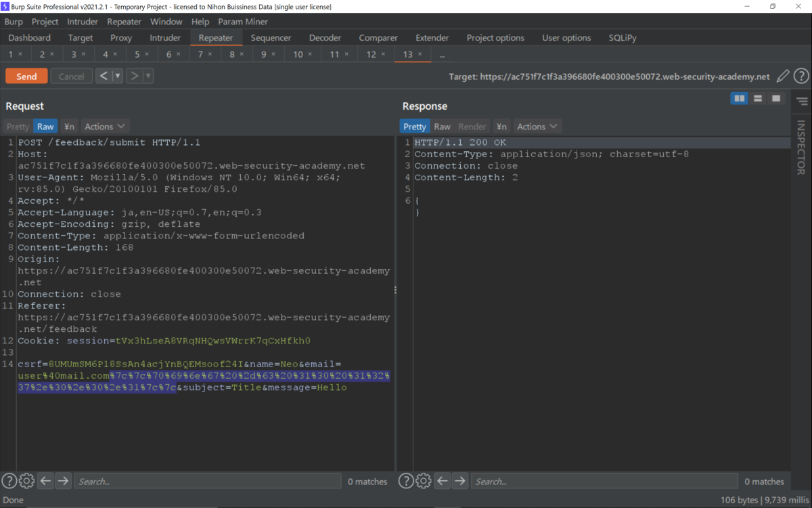Open the Burp menu
This screenshot has width=812, height=508.
(x=14, y=22)
